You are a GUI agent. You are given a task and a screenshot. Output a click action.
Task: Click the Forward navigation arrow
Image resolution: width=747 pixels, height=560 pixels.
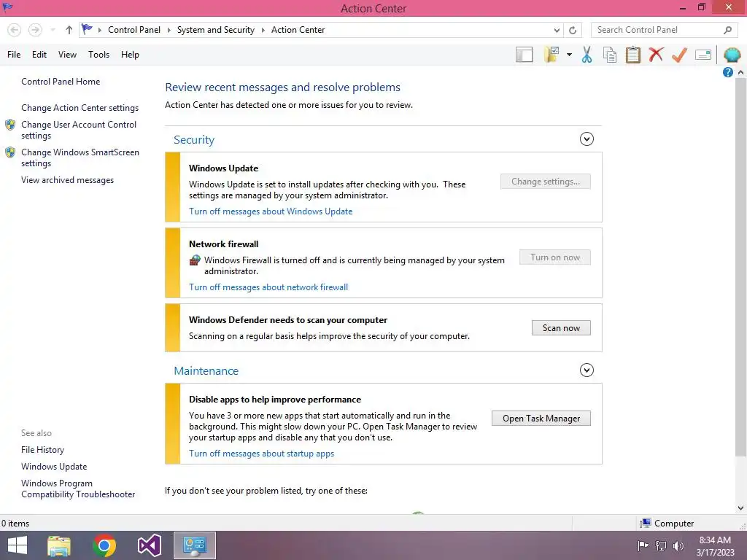pyautogui.click(x=35, y=30)
